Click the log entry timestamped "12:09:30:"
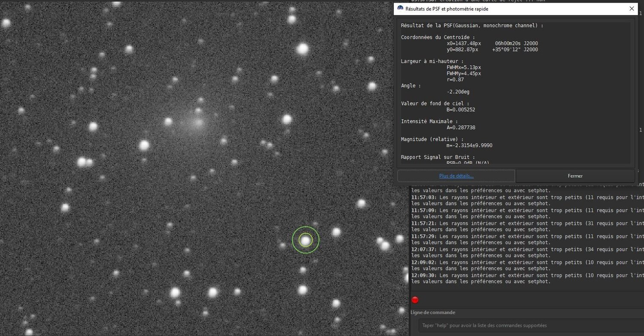This screenshot has width=644, height=336. click(527, 278)
